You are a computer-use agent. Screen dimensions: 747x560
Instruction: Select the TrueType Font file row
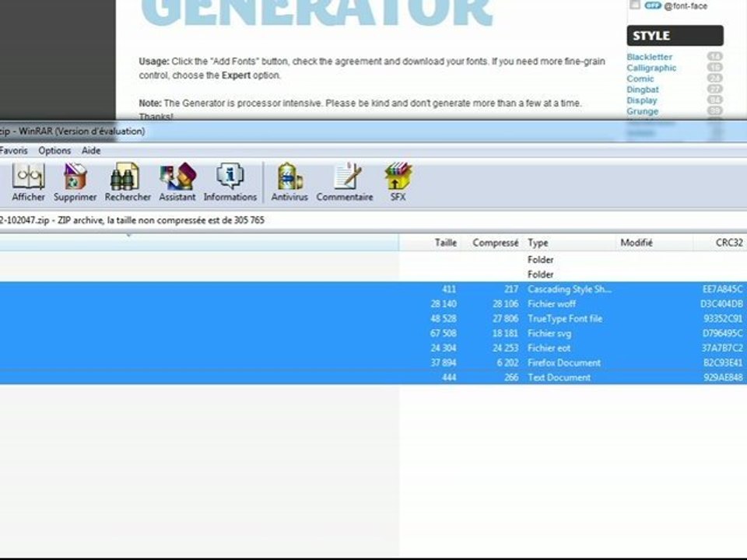373,319
